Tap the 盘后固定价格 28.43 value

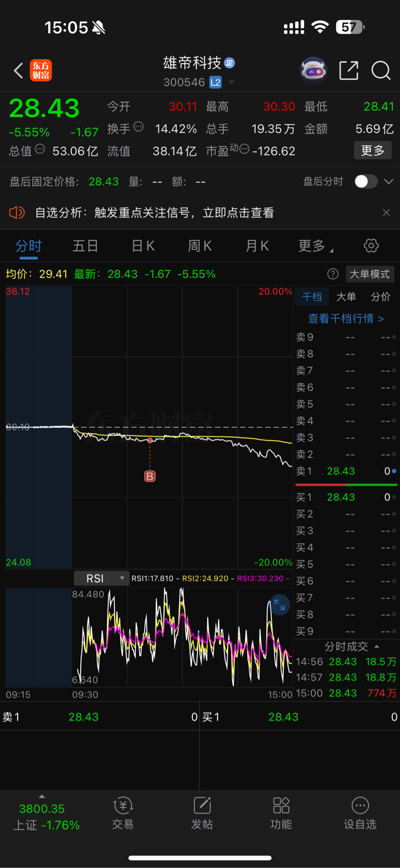104,181
